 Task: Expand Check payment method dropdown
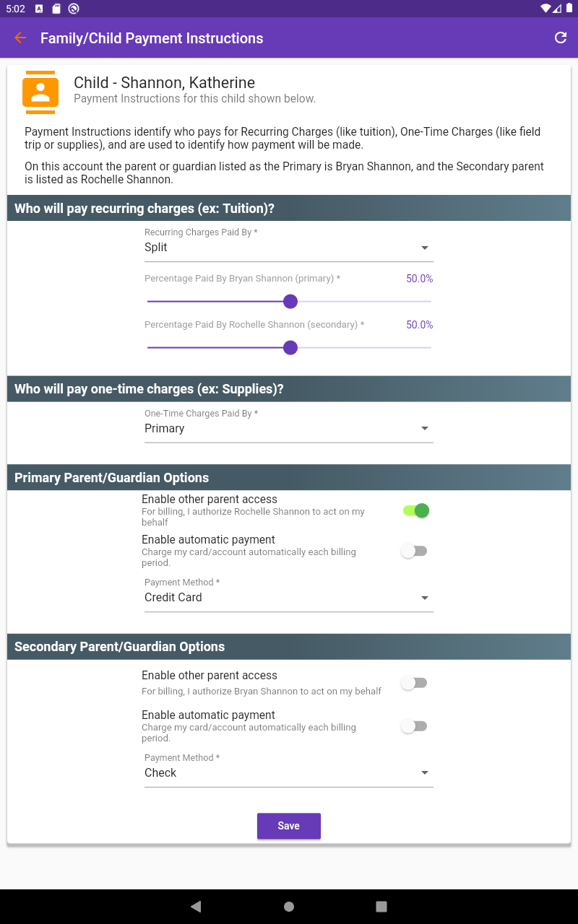tap(288, 773)
